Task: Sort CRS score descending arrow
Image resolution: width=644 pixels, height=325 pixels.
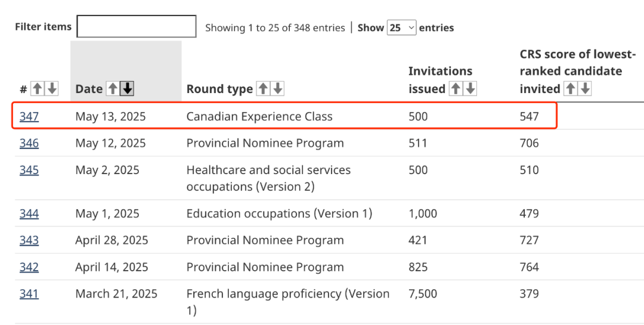Action: pyautogui.click(x=586, y=89)
